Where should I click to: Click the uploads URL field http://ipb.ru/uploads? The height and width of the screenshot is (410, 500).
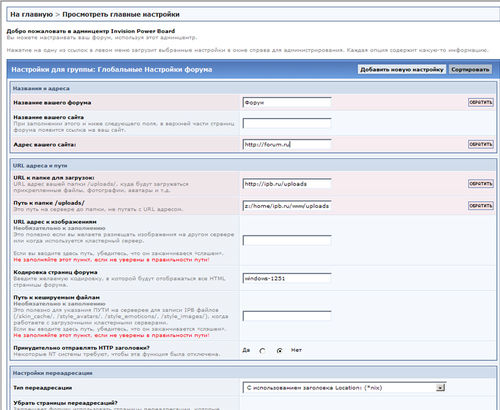287,184
